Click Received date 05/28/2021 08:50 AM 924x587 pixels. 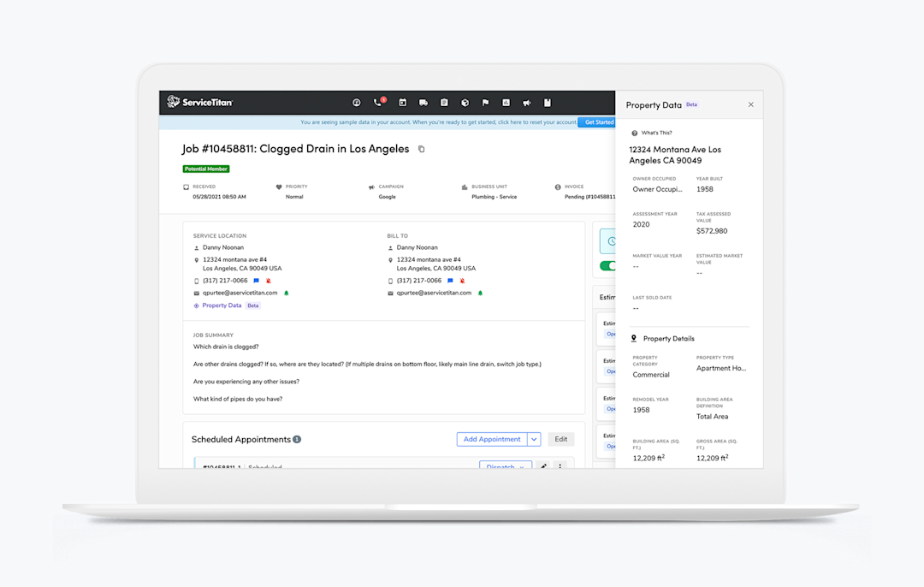[219, 197]
